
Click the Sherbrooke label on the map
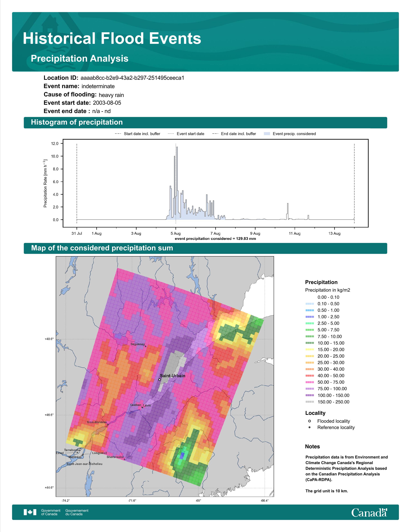point(115,457)
